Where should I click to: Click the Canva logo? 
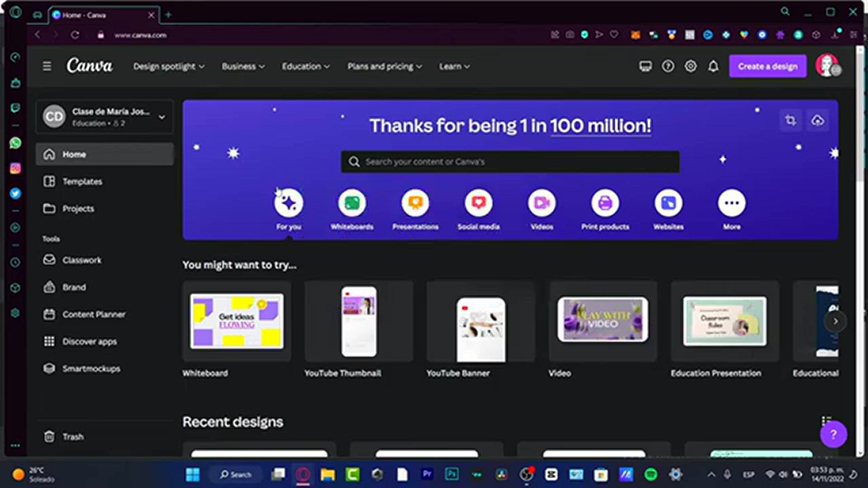coord(90,66)
